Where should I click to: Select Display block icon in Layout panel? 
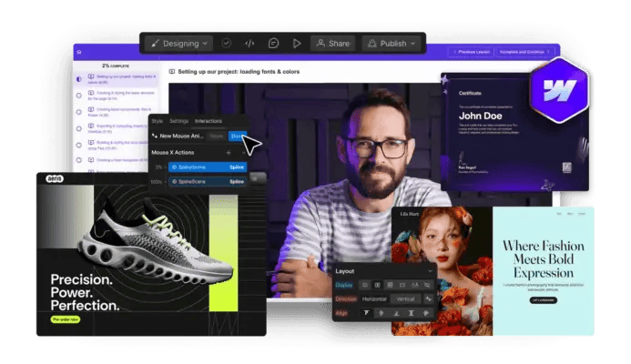point(365,285)
